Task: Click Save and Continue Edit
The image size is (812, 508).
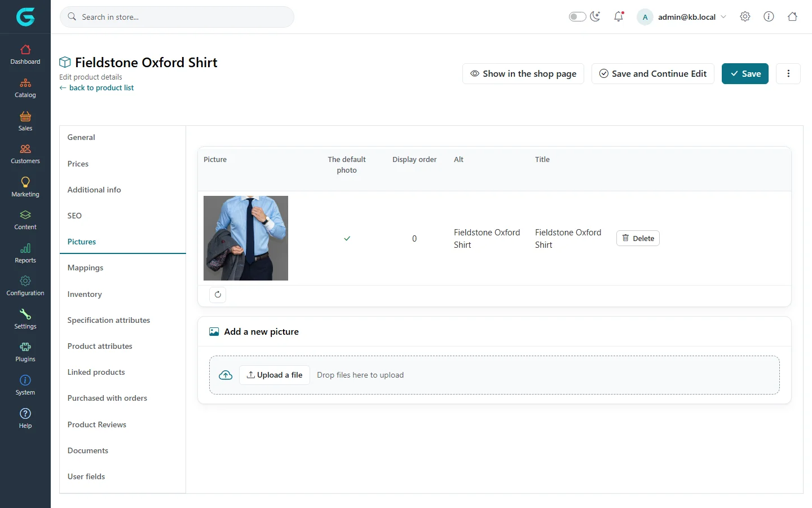Action: [653, 73]
